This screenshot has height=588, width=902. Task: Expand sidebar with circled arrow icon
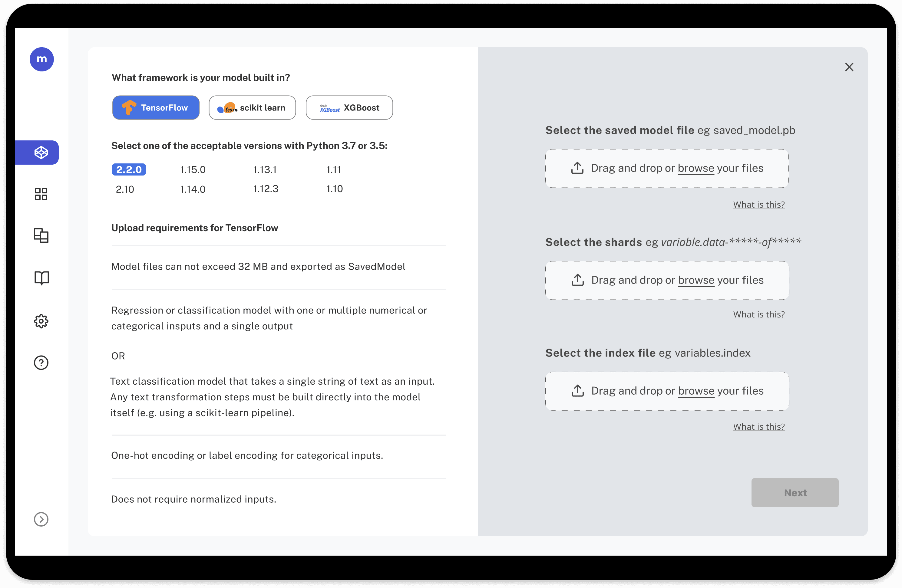tap(41, 519)
